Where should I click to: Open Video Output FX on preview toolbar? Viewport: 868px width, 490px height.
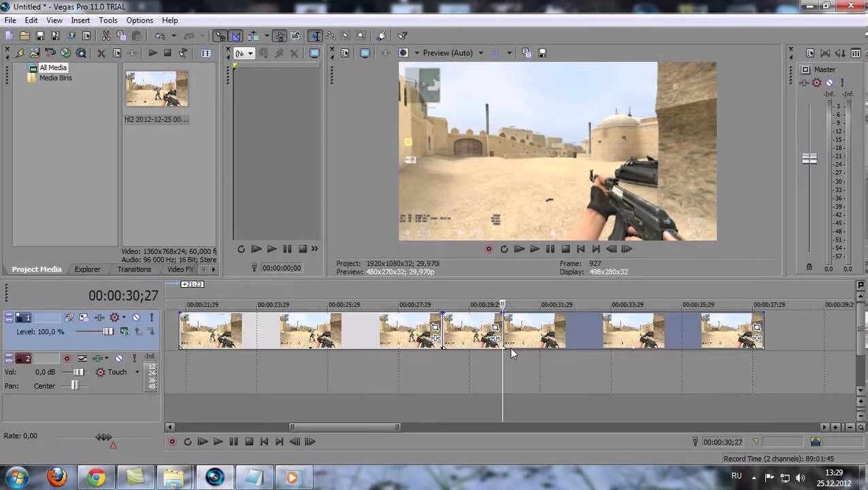[x=385, y=53]
